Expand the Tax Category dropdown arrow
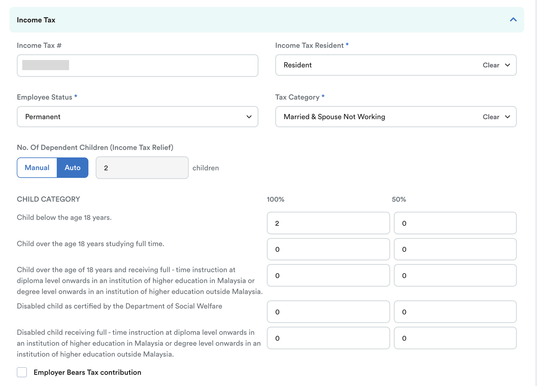 click(508, 117)
